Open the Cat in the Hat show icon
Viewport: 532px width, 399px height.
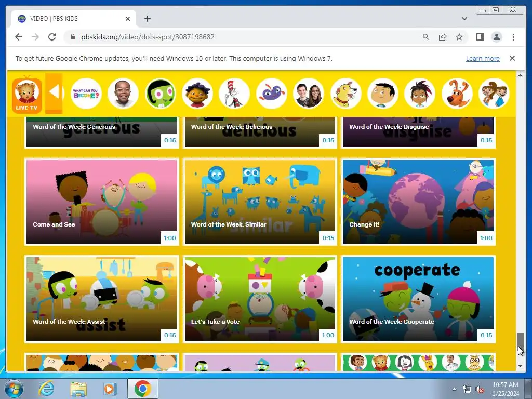(234, 94)
